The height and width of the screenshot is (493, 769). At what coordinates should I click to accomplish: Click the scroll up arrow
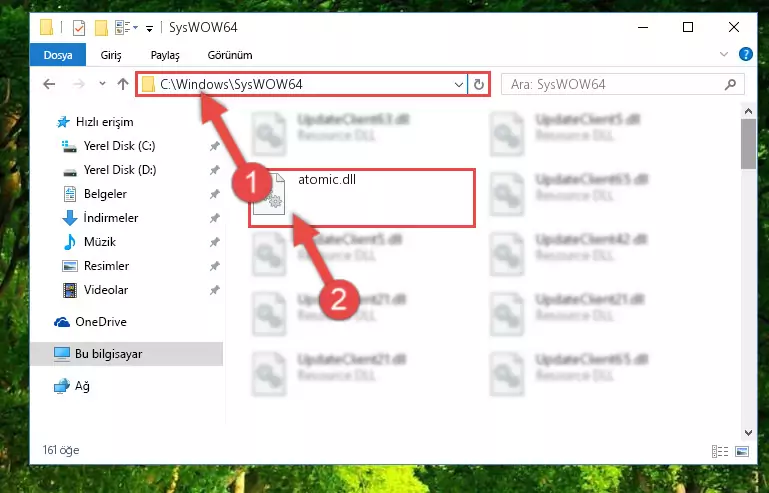[x=748, y=111]
